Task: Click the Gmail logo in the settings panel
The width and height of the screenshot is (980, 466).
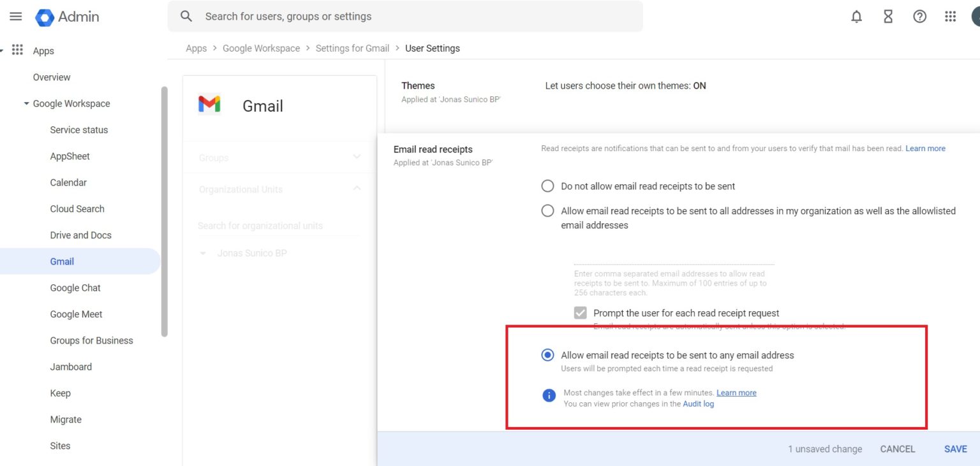Action: (x=209, y=104)
